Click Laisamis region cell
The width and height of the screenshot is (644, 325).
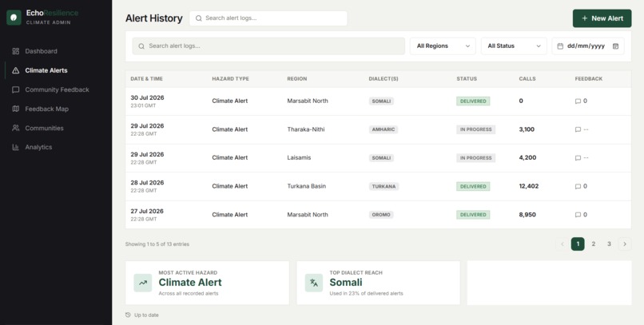coord(299,157)
